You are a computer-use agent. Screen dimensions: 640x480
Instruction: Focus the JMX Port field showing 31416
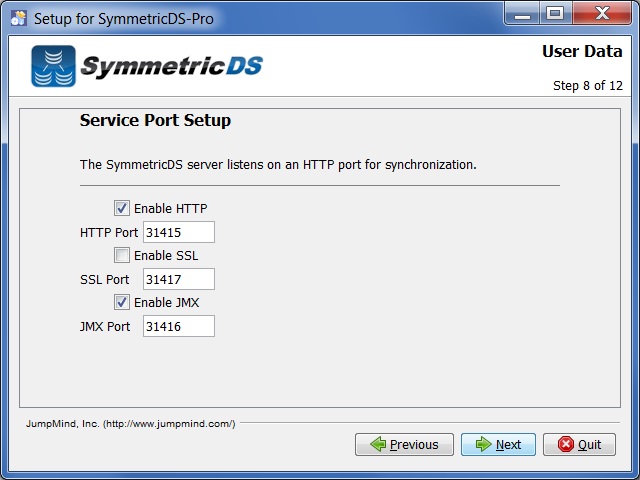click(179, 326)
